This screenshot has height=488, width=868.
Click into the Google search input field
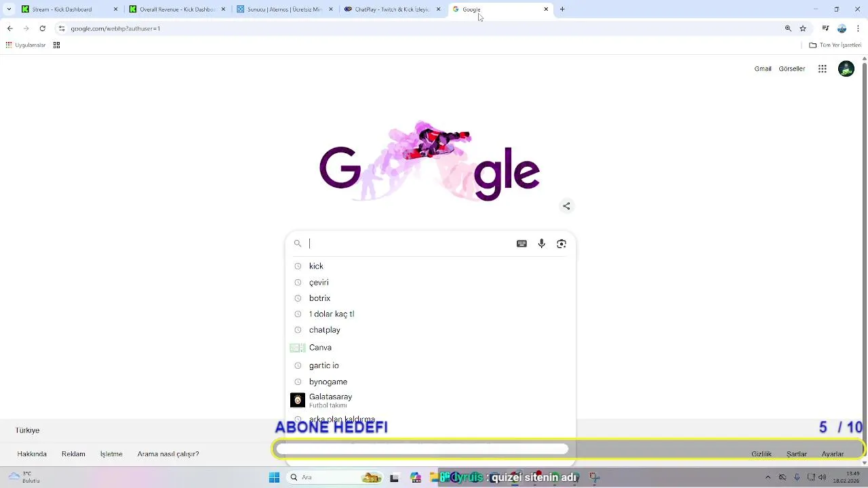410,244
